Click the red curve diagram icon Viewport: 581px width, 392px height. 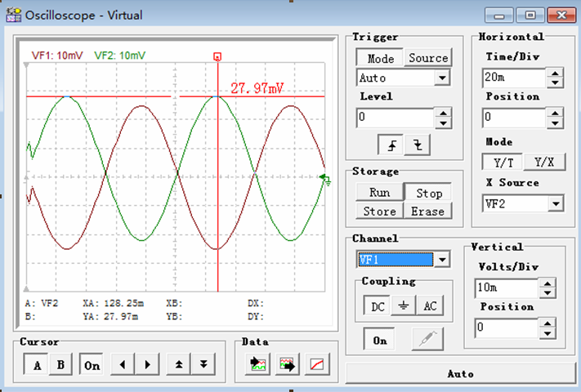[x=317, y=364]
